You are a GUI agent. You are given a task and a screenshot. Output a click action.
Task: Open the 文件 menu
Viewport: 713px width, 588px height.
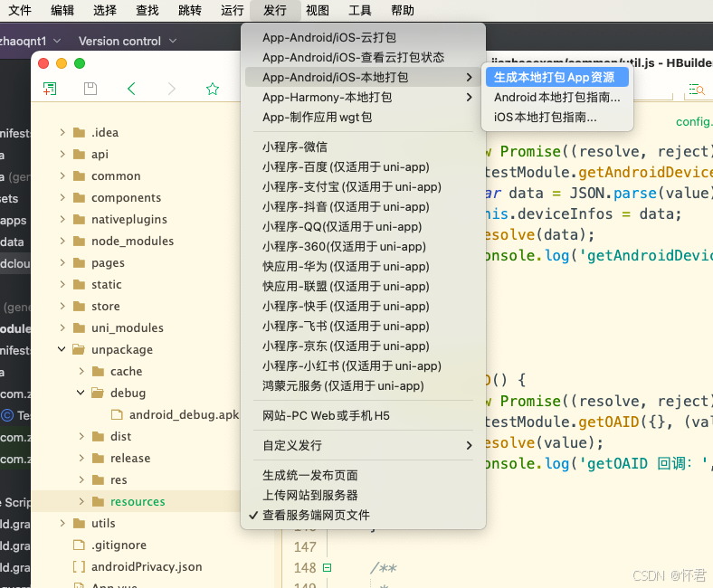tap(20, 10)
